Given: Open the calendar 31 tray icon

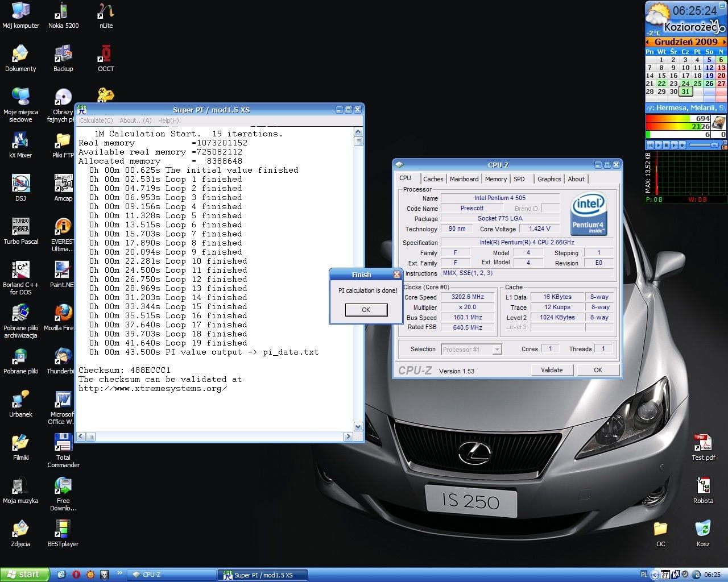Looking at the screenshot, I should 665,575.
